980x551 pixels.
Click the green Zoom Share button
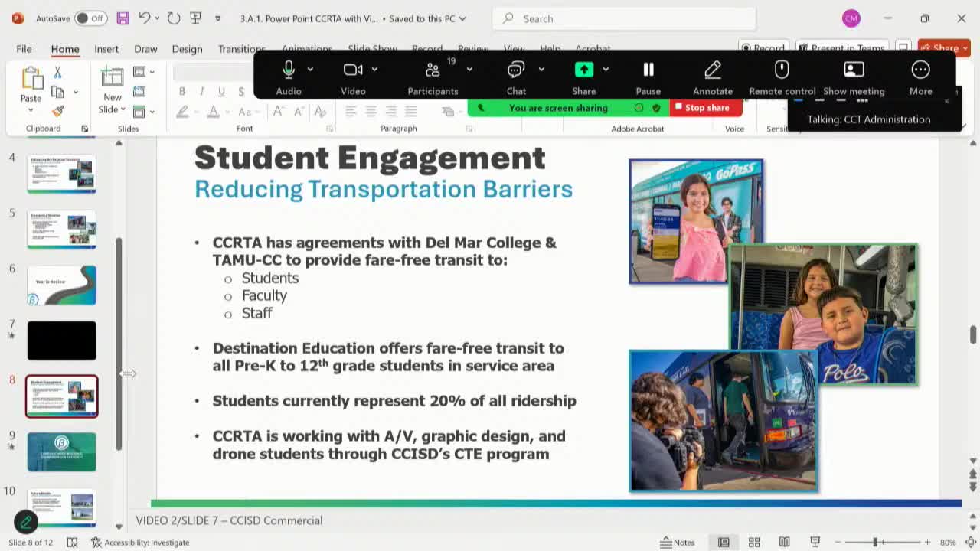pos(583,77)
